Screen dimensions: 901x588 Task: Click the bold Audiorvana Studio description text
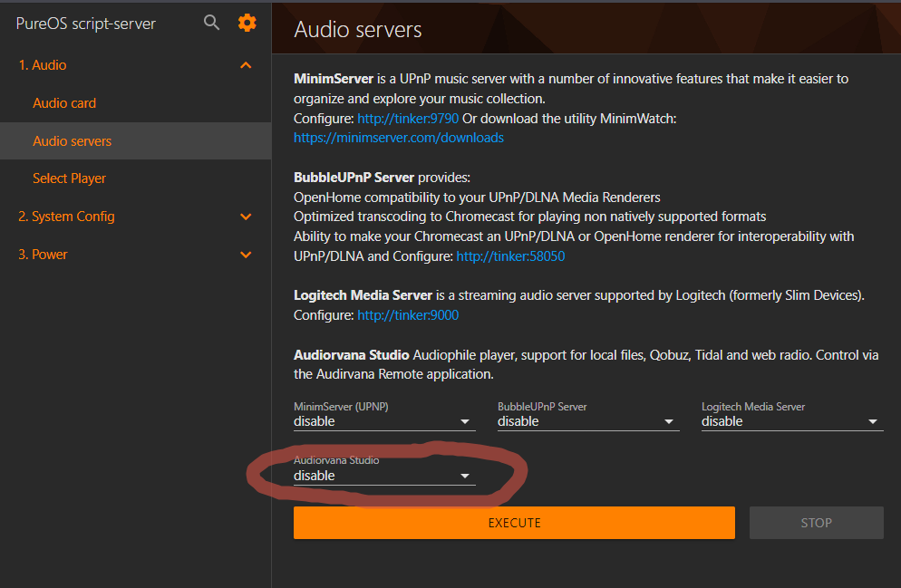point(351,355)
